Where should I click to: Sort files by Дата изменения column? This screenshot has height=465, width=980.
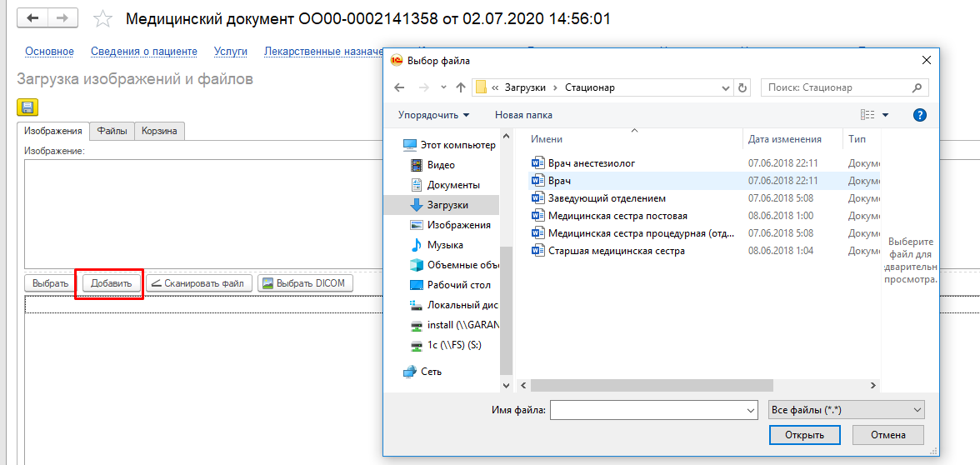coord(784,139)
